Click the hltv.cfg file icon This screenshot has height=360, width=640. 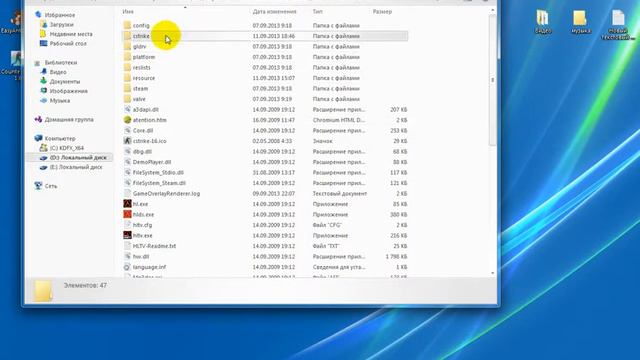tap(127, 225)
